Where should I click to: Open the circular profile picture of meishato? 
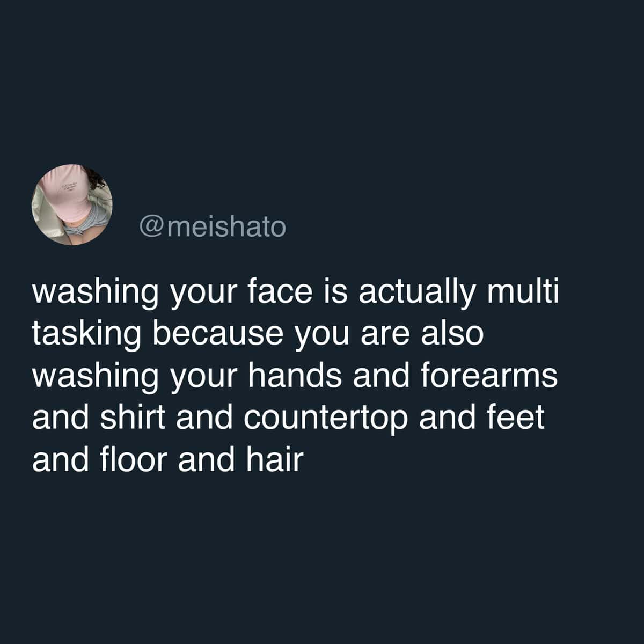pyautogui.click(x=72, y=205)
